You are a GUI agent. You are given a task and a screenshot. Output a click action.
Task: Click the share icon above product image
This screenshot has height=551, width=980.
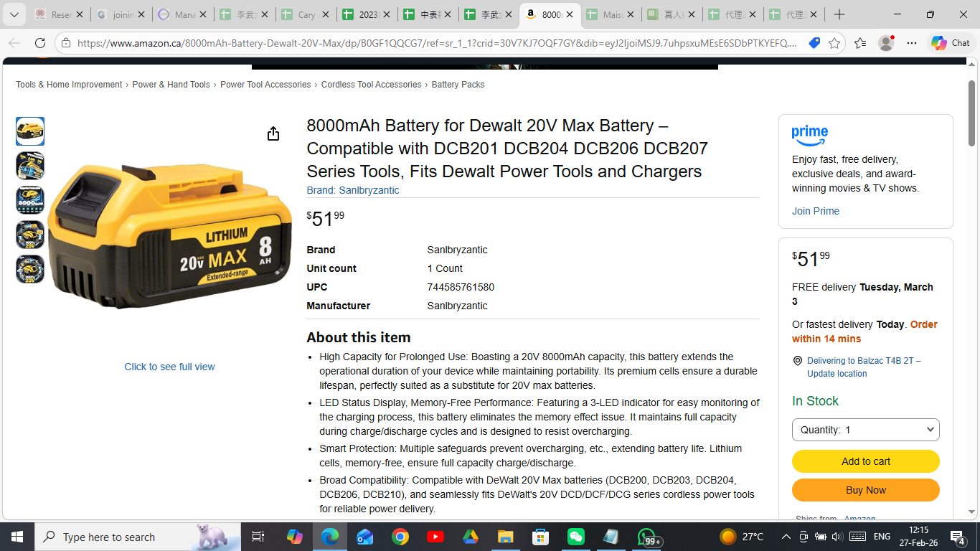pyautogui.click(x=273, y=134)
